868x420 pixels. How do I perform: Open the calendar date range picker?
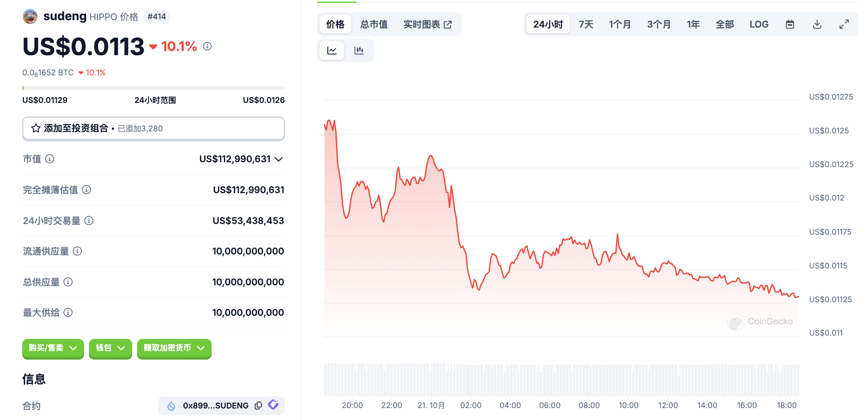click(x=789, y=24)
